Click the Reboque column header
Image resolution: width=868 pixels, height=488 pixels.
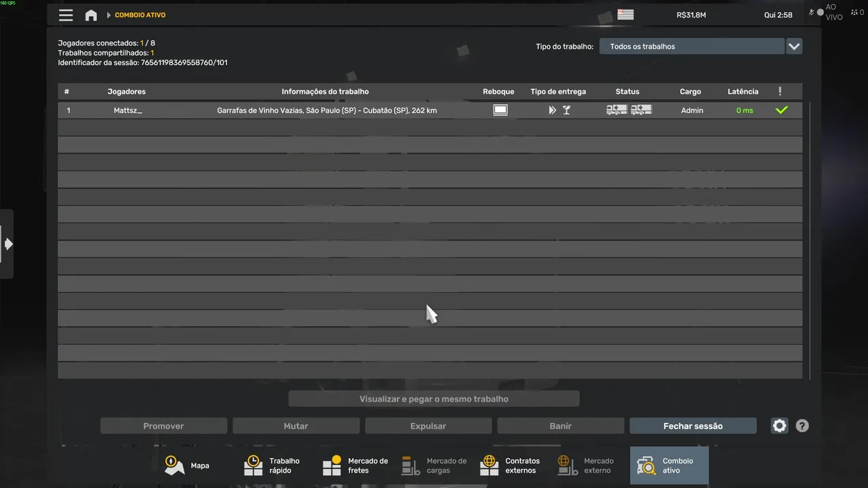pos(498,91)
